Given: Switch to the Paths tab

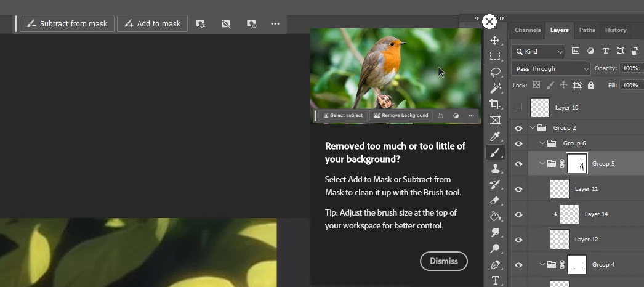Looking at the screenshot, I should (x=587, y=30).
